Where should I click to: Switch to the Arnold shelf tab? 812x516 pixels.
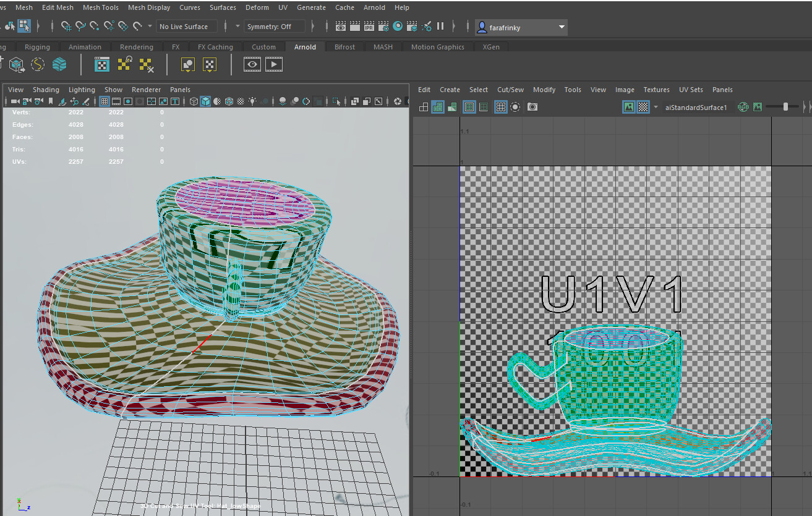point(304,46)
